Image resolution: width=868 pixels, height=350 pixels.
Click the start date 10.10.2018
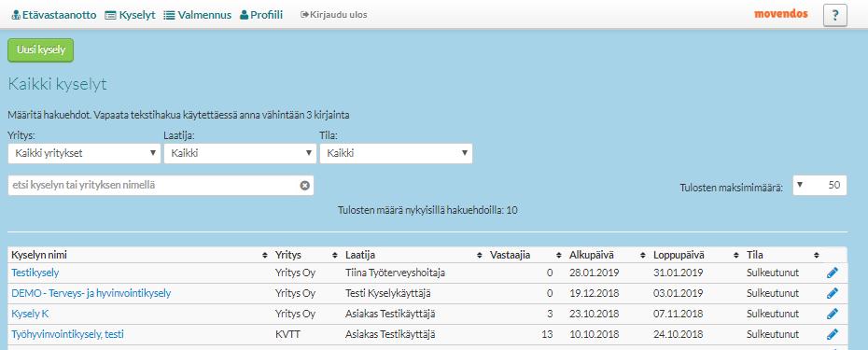594,334
